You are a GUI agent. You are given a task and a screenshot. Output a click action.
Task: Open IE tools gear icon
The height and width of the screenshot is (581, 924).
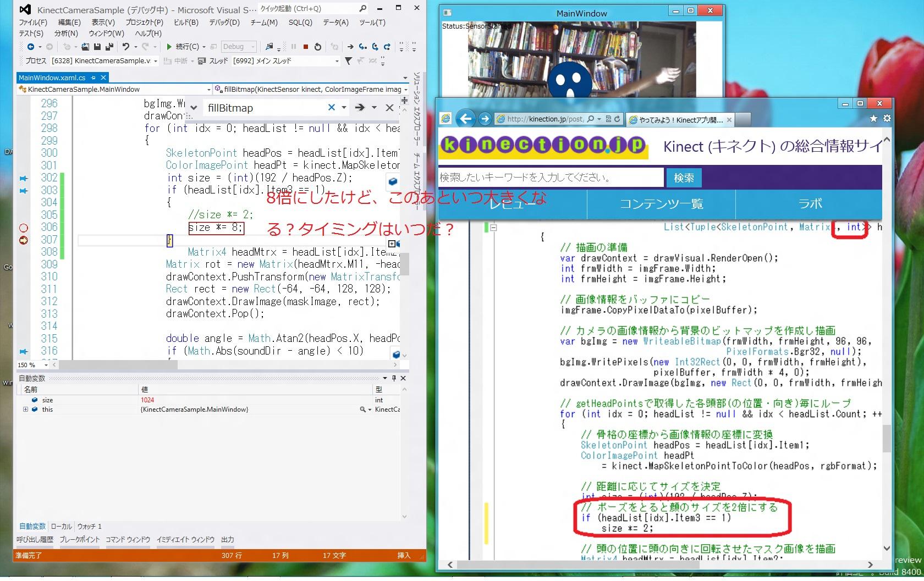pos(887,119)
